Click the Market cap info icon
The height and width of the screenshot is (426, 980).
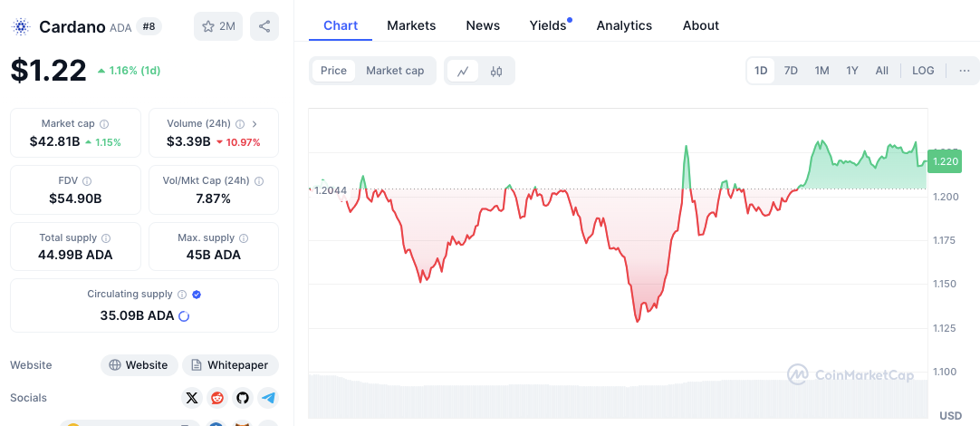coord(104,124)
